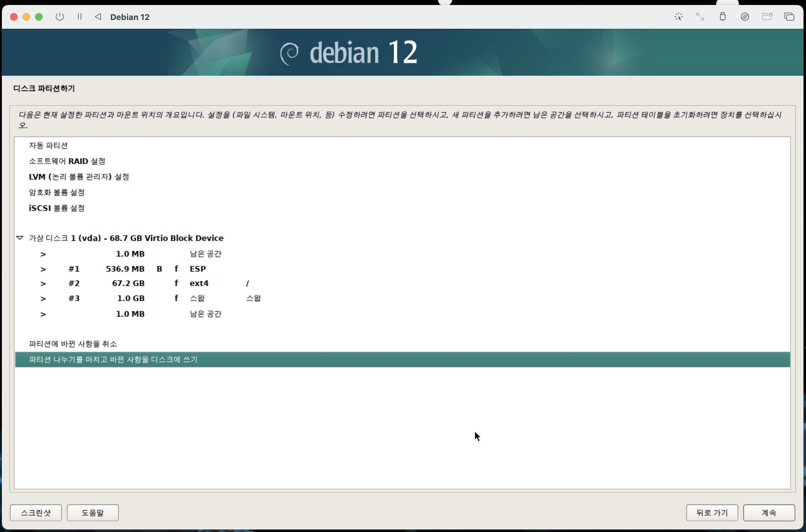Close the Debian 12 VM window

(x=14, y=17)
